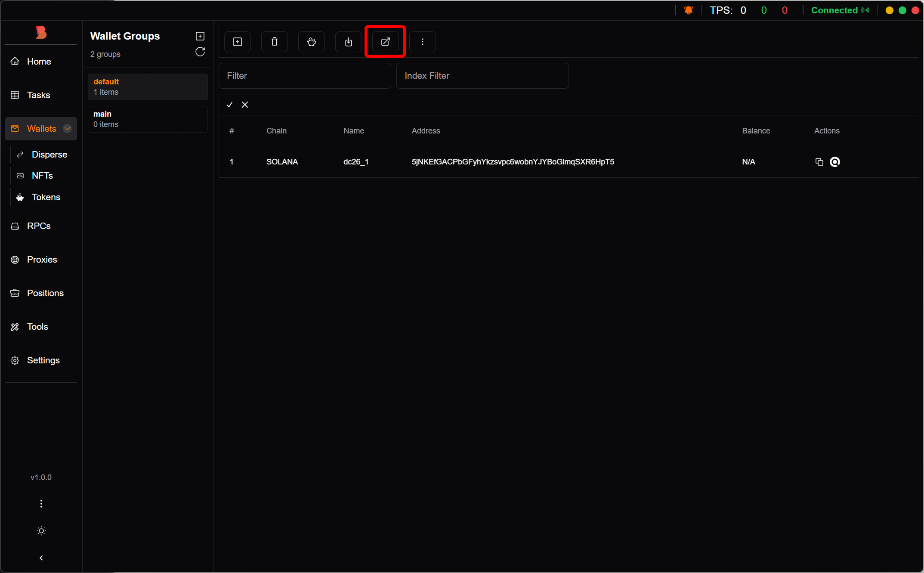Open sidebar bottom three-dot menu

pos(41,504)
